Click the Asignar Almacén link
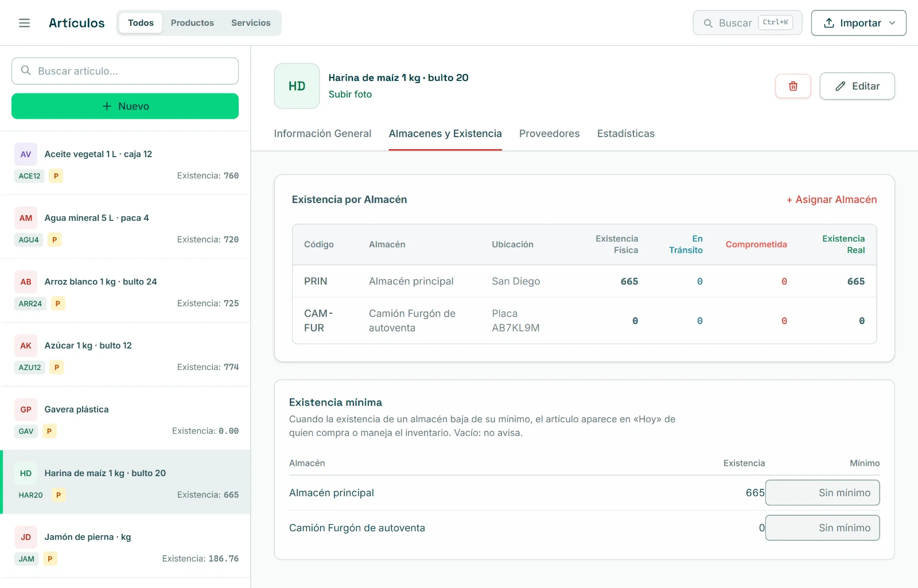Viewport: 918px width, 588px height. point(831,200)
